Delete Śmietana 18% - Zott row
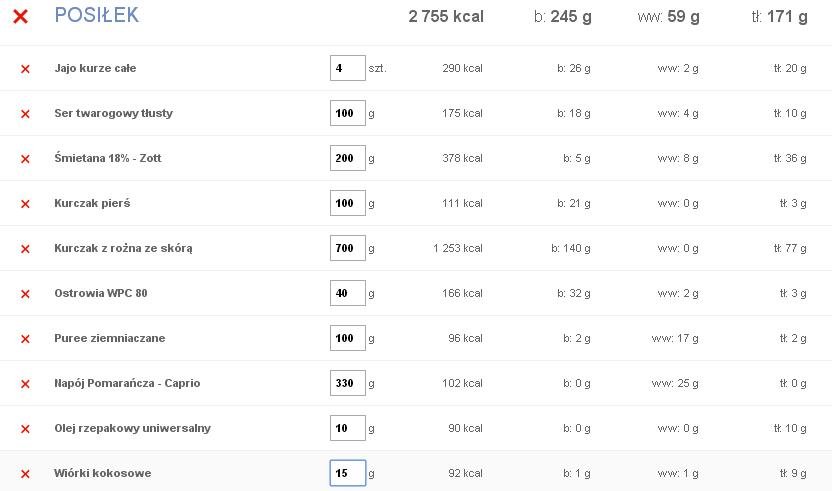This screenshot has height=491, width=832. [25, 159]
